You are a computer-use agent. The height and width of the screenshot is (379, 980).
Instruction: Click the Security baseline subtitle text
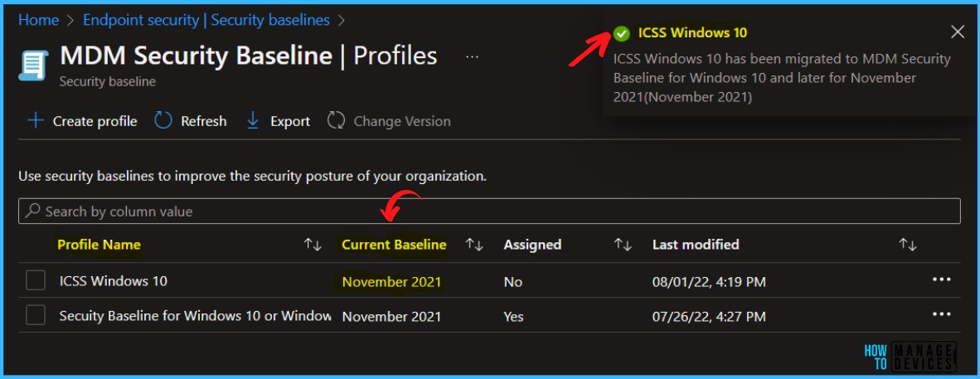108,82
